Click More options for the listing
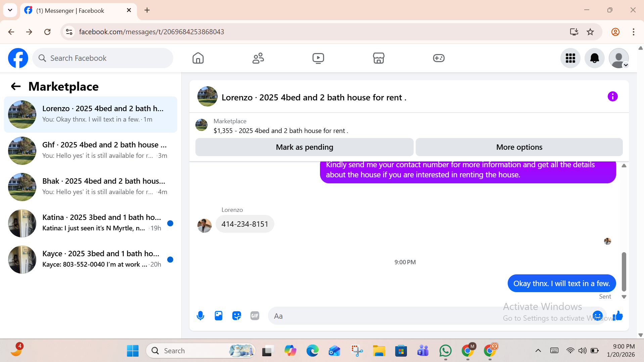 [x=519, y=147]
